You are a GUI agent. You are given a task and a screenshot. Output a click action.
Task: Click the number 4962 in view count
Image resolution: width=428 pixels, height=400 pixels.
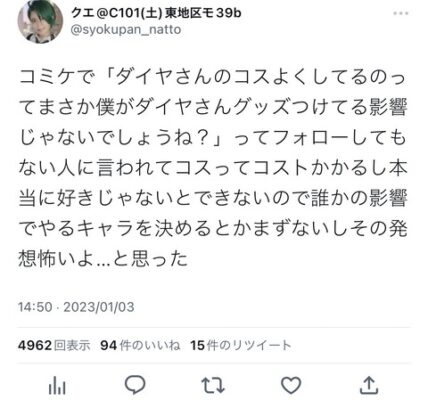35,345
